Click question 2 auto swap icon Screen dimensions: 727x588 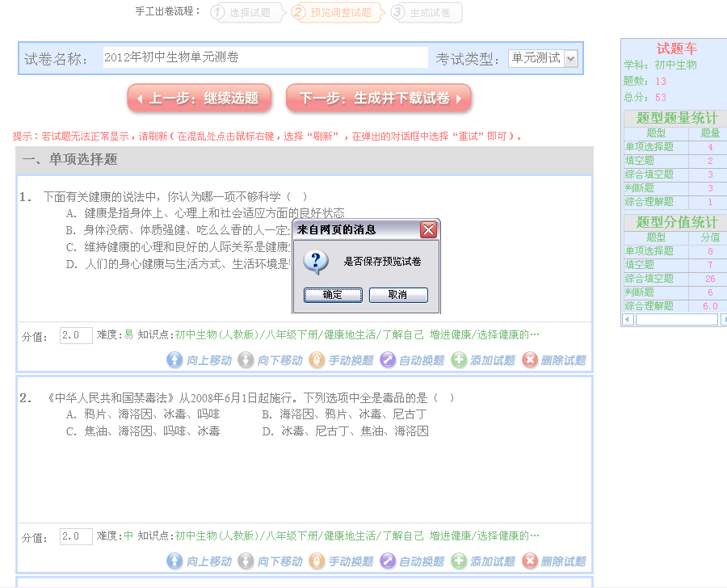pyautogui.click(x=388, y=561)
